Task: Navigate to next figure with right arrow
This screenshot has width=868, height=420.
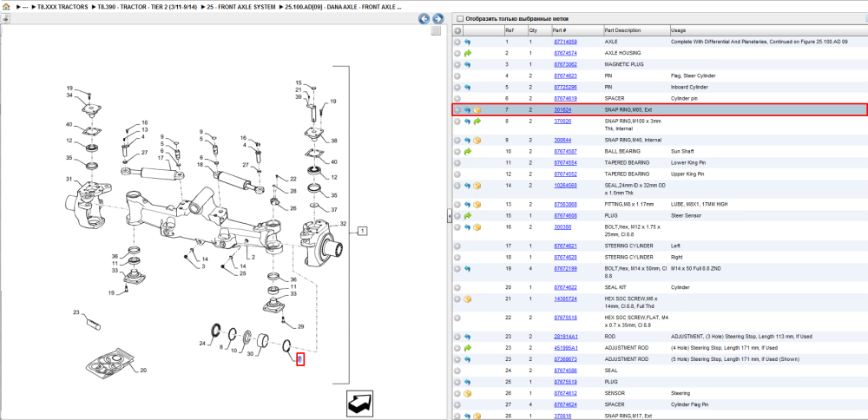Action: 437,19
